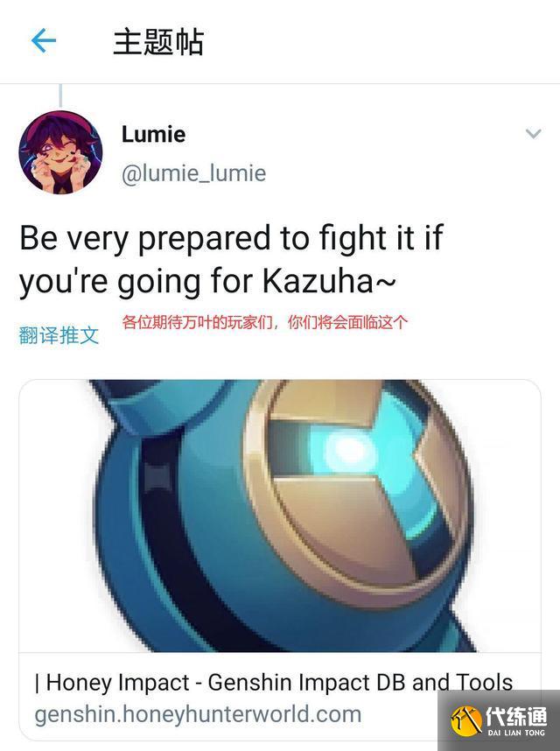Viewport: 560px width, 751px height.
Task: Tap the blue back arrow
Action: click(44, 40)
